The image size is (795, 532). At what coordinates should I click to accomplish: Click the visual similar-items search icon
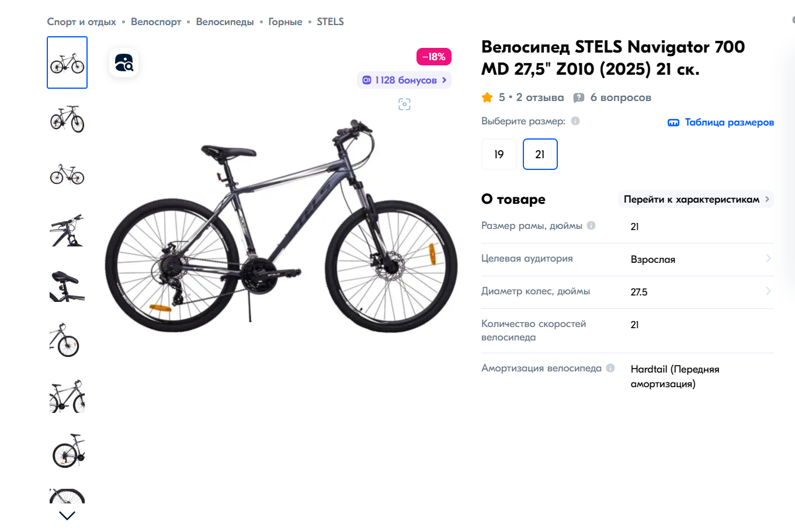pos(124,62)
